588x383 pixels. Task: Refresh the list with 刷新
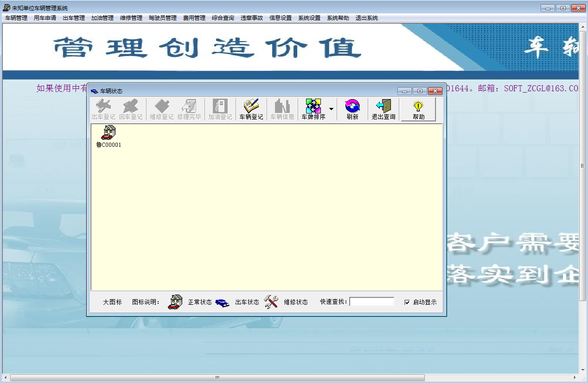click(352, 110)
